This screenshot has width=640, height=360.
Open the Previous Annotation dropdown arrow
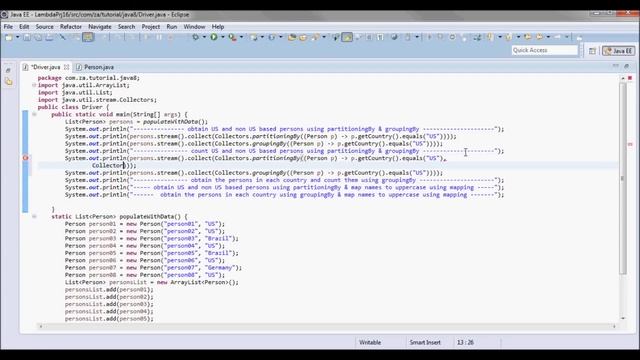(518, 37)
